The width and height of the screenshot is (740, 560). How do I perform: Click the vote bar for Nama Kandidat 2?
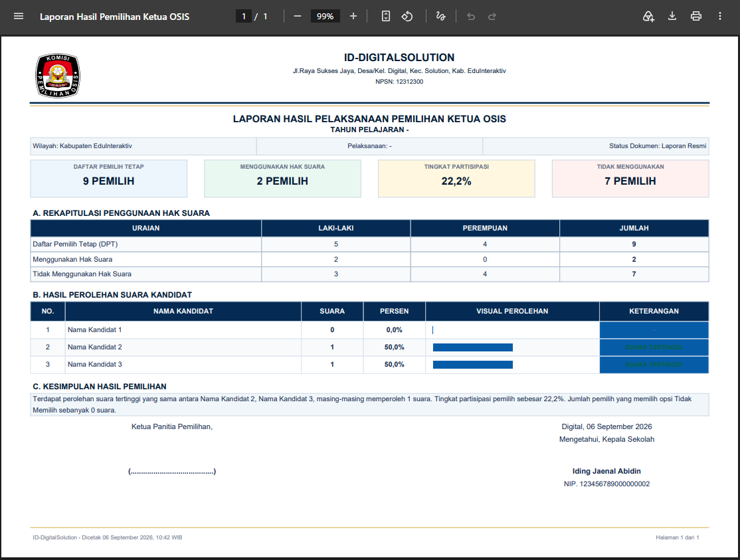click(473, 347)
